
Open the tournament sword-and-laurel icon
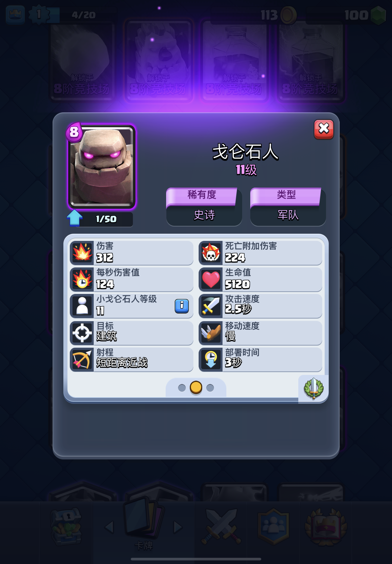click(313, 388)
